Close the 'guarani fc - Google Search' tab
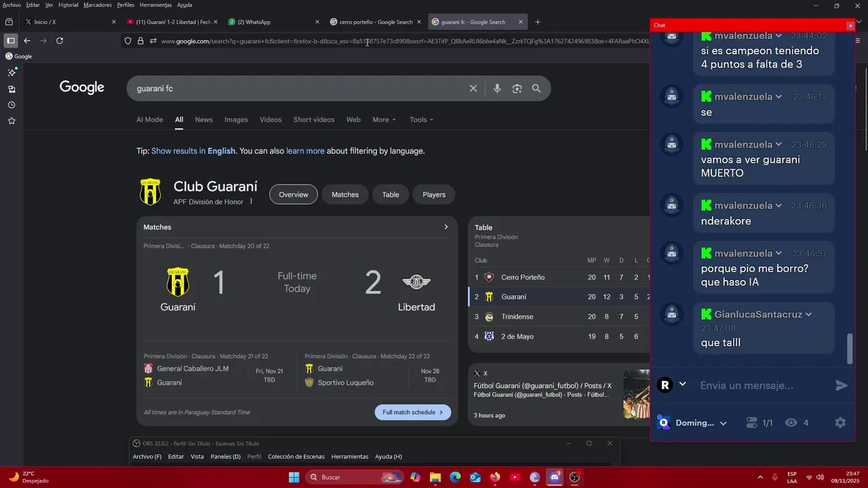 click(x=521, y=22)
